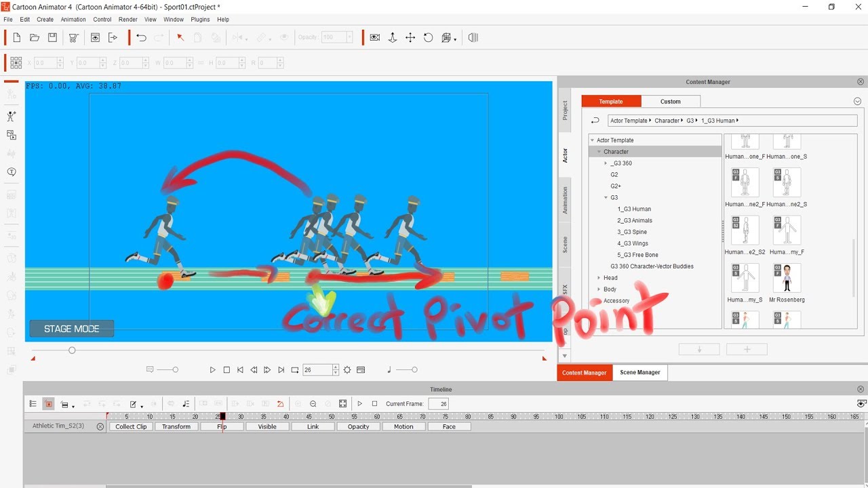The width and height of the screenshot is (868, 488).
Task: Open the Render menu
Action: tap(128, 20)
